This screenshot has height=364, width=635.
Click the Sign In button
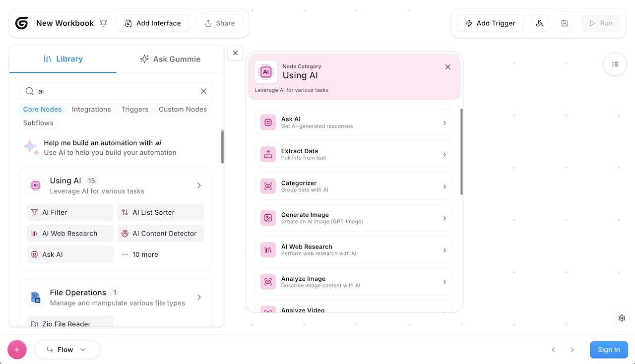coord(609,350)
